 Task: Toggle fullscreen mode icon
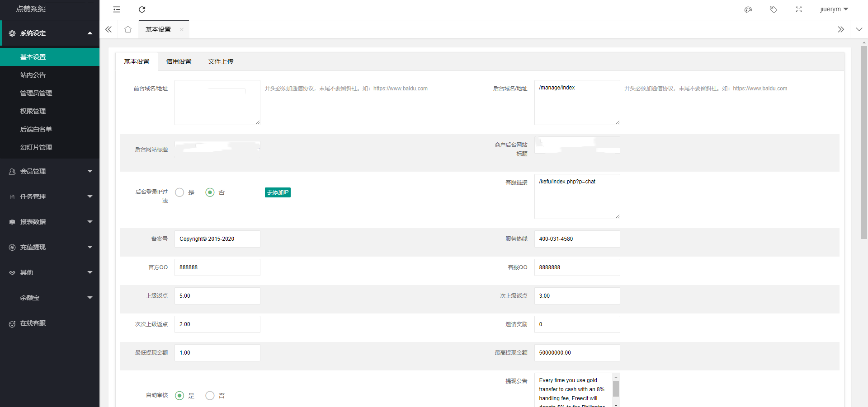[799, 9]
